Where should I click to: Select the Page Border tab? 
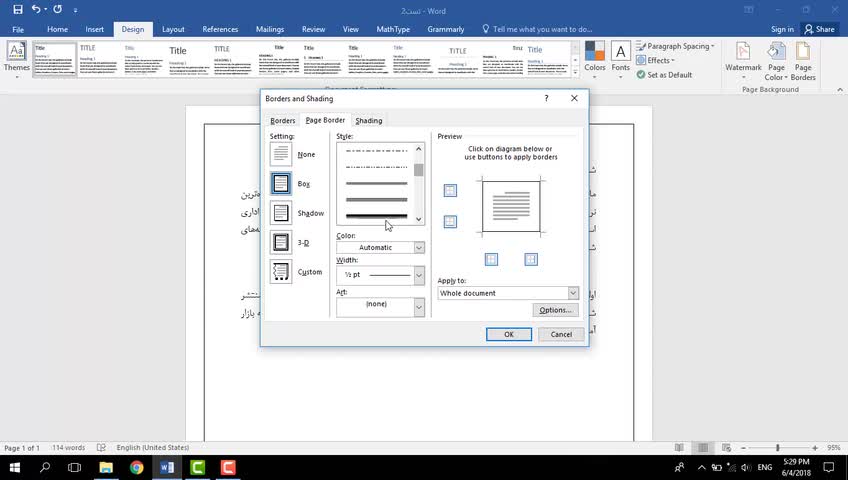point(325,120)
